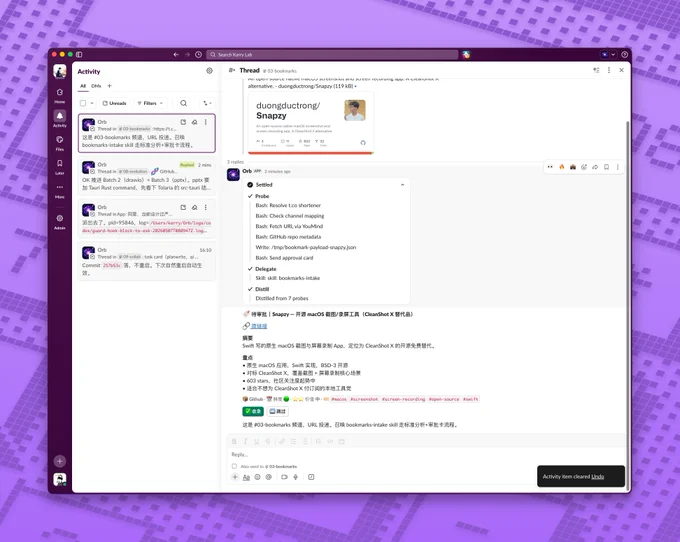This screenshot has height=542, width=680.
Task: Search activity with the magnifier icon
Action: [183, 103]
